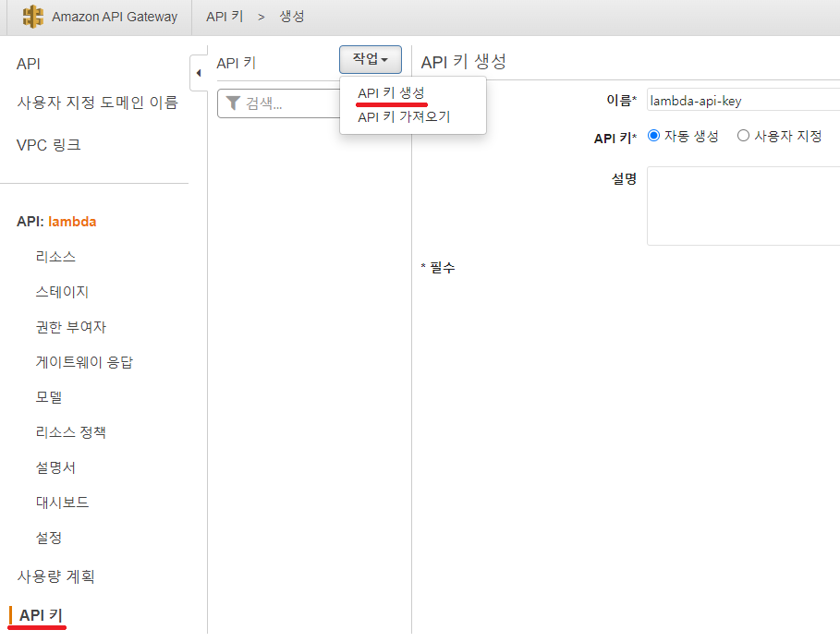Open 대시보드 under the lambda API
The width and height of the screenshot is (840, 642).
coord(62,503)
